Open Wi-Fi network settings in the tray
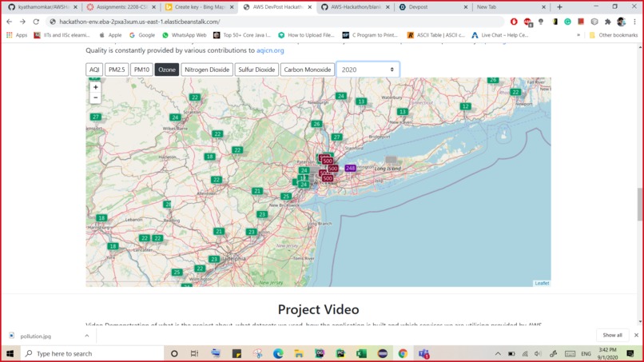Screen dimensions: 644x362 point(525,353)
